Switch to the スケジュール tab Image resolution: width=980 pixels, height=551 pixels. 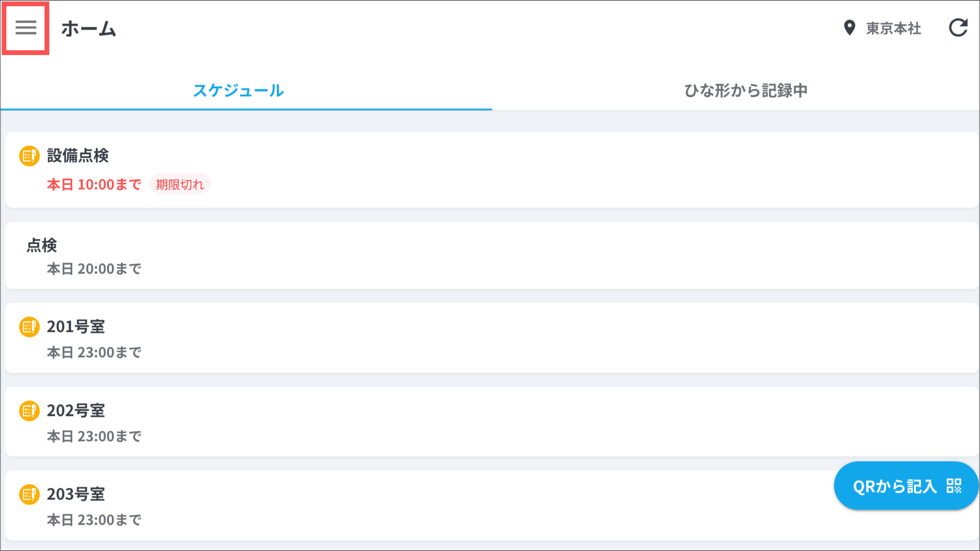[238, 90]
